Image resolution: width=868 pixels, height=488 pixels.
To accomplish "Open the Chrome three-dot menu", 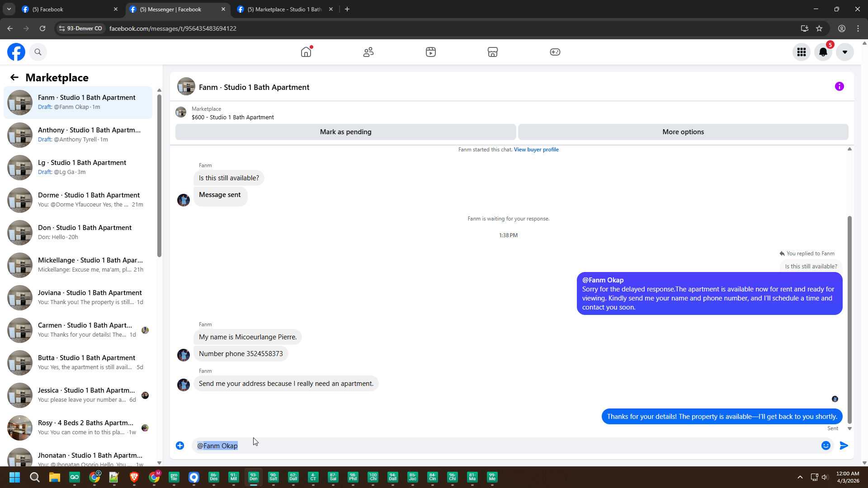I will (858, 28).
